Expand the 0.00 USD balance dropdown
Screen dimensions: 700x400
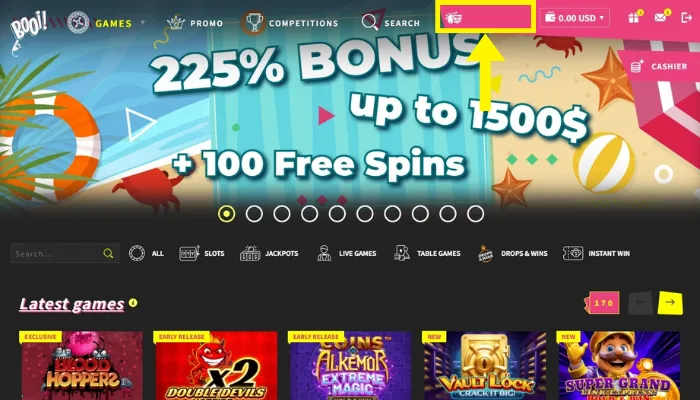point(575,18)
